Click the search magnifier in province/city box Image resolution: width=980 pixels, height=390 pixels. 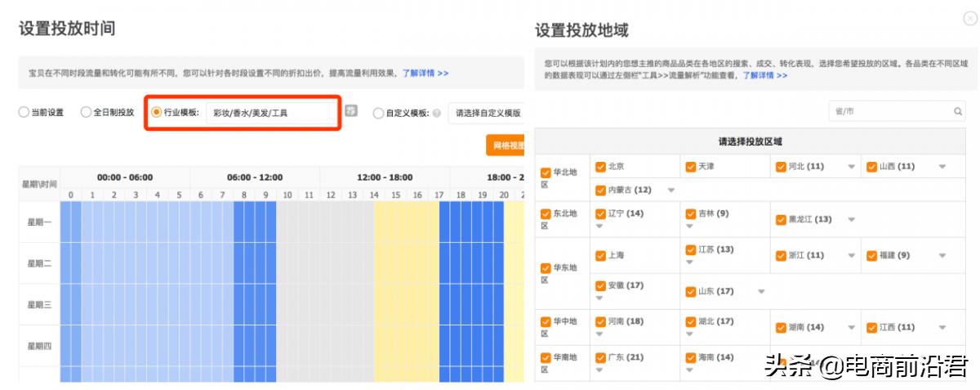[958, 111]
